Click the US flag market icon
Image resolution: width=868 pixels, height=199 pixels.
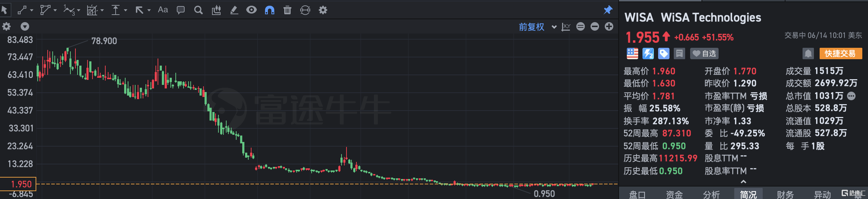[632, 53]
